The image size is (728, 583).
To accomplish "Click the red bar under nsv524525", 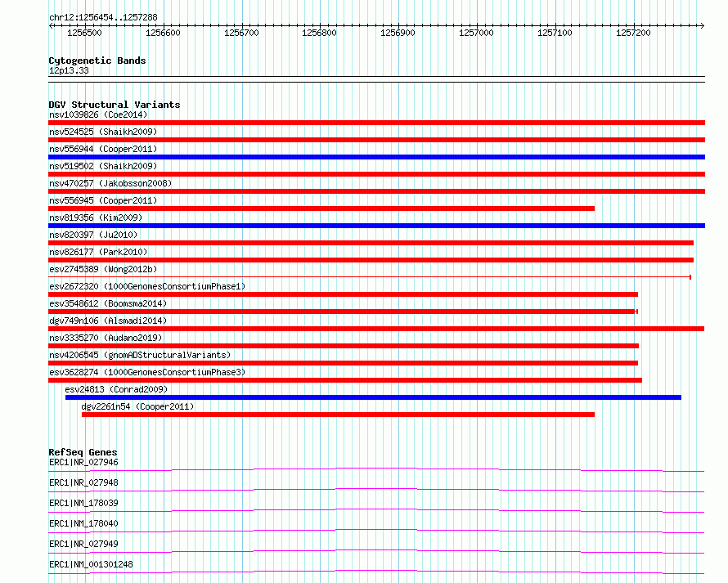I will [376, 140].
